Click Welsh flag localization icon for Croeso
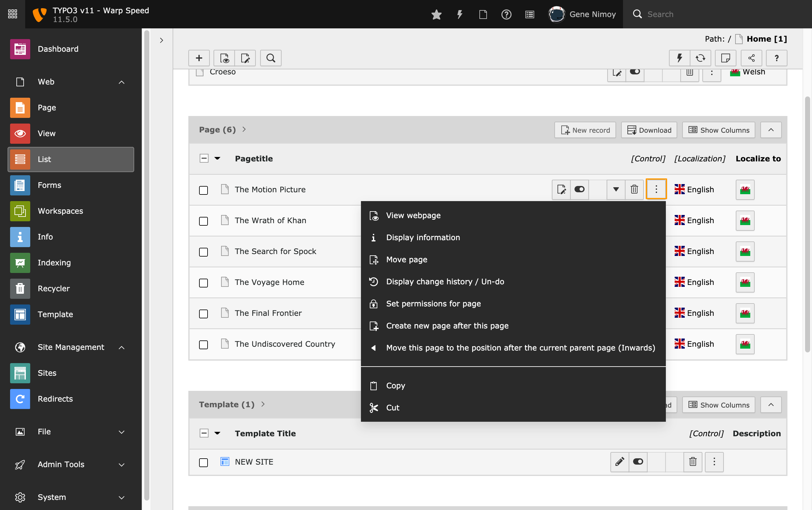 pos(735,71)
